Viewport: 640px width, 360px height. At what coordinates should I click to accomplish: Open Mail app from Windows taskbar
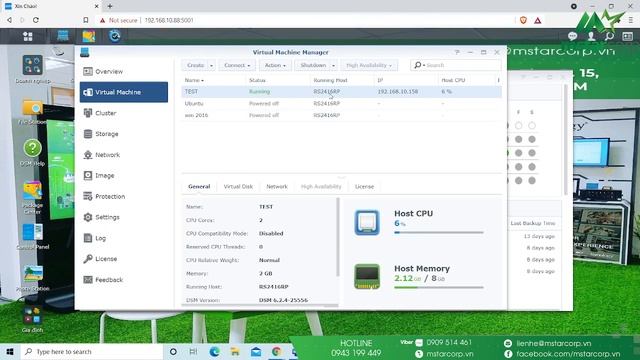pos(256,351)
